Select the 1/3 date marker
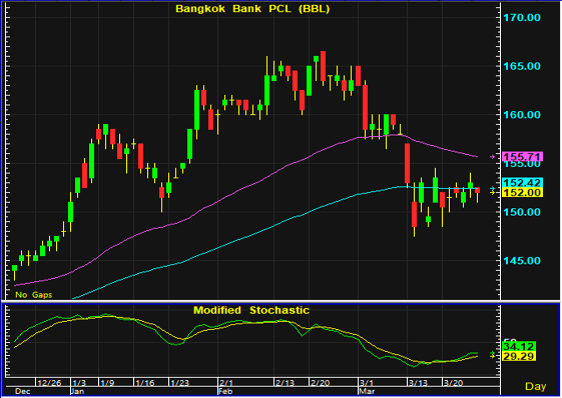Screen dimensions: 562x398 (x=79, y=383)
